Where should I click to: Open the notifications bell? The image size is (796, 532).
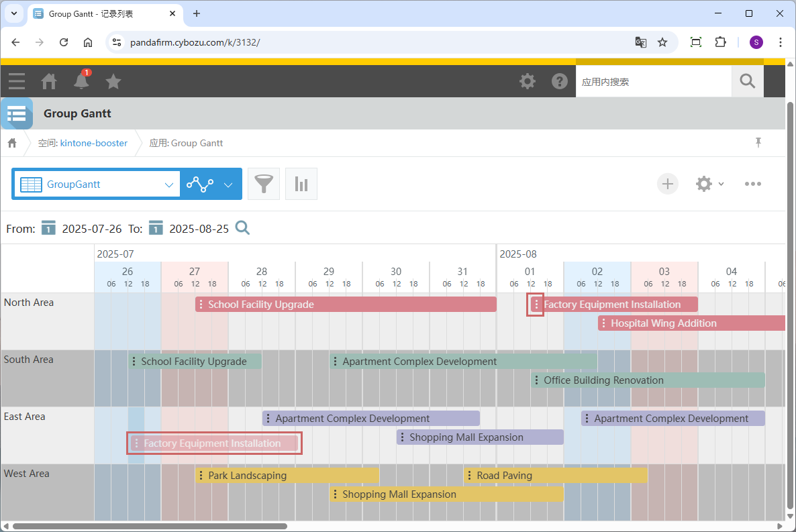81,81
